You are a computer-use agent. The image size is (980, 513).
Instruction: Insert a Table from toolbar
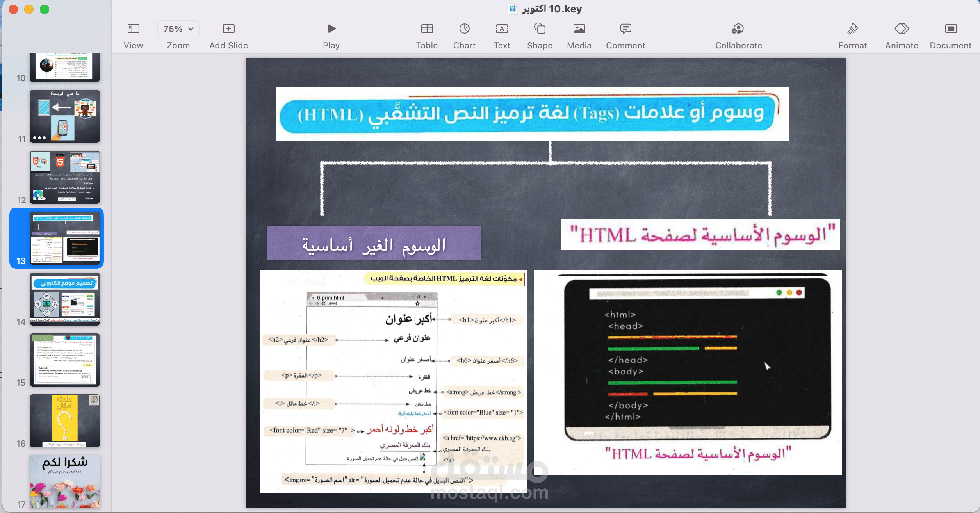427,29
